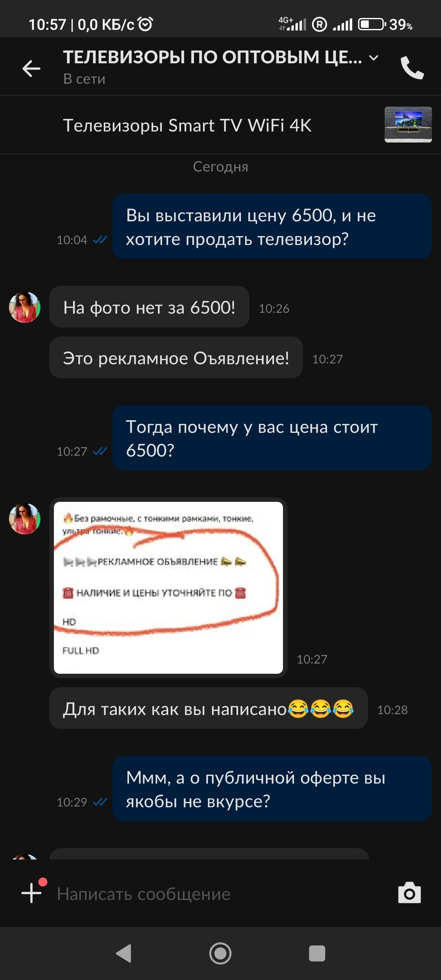Tap seller avatar beside 'На фото нет за 6500!'
Screen dimensions: 441x980
pyautogui.click(x=24, y=307)
